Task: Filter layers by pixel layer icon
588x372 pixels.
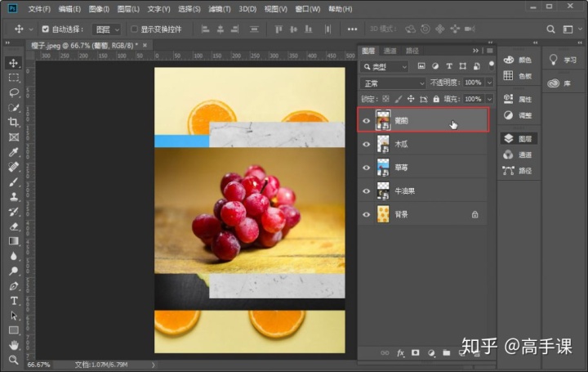Action: point(421,66)
